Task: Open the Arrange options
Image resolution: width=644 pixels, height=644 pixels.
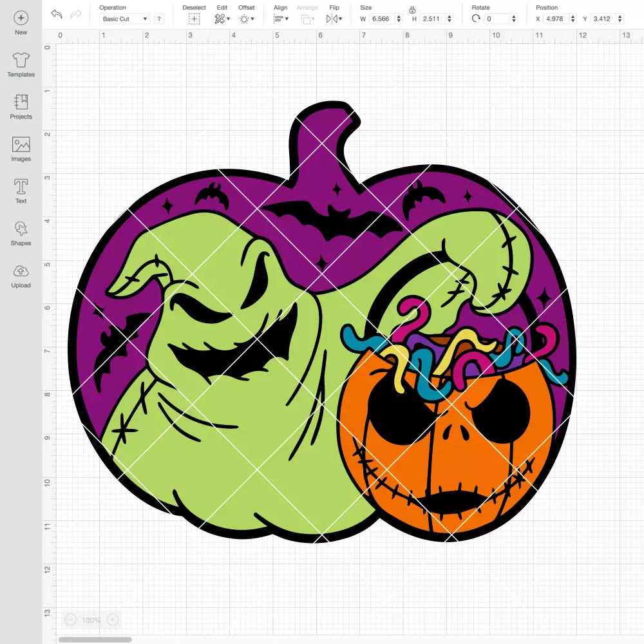Action: point(305,19)
